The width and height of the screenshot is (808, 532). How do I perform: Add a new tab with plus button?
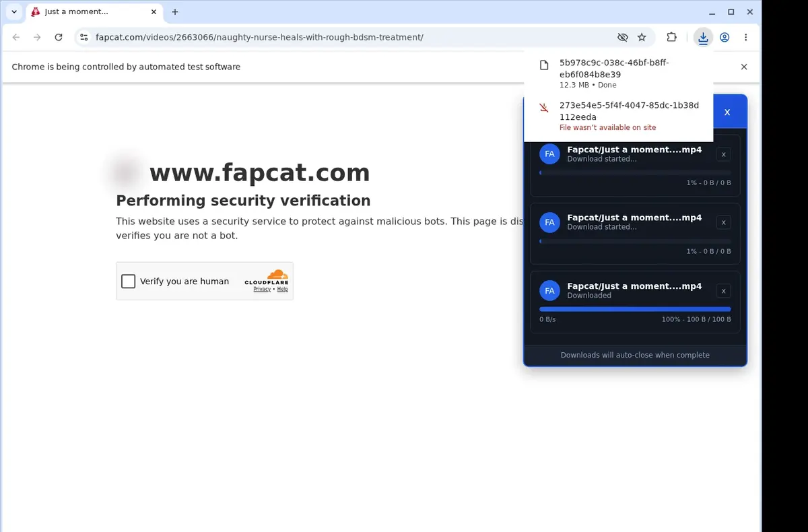coord(175,12)
